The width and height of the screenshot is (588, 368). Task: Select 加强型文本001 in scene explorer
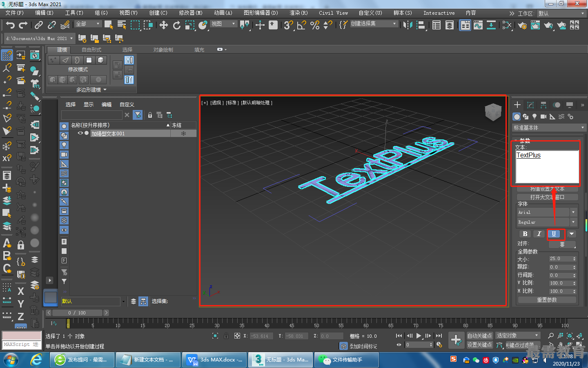108,134
